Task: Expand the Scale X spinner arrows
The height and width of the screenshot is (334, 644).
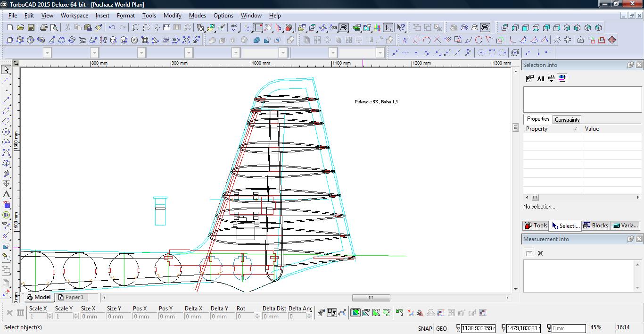Action: [50, 317]
